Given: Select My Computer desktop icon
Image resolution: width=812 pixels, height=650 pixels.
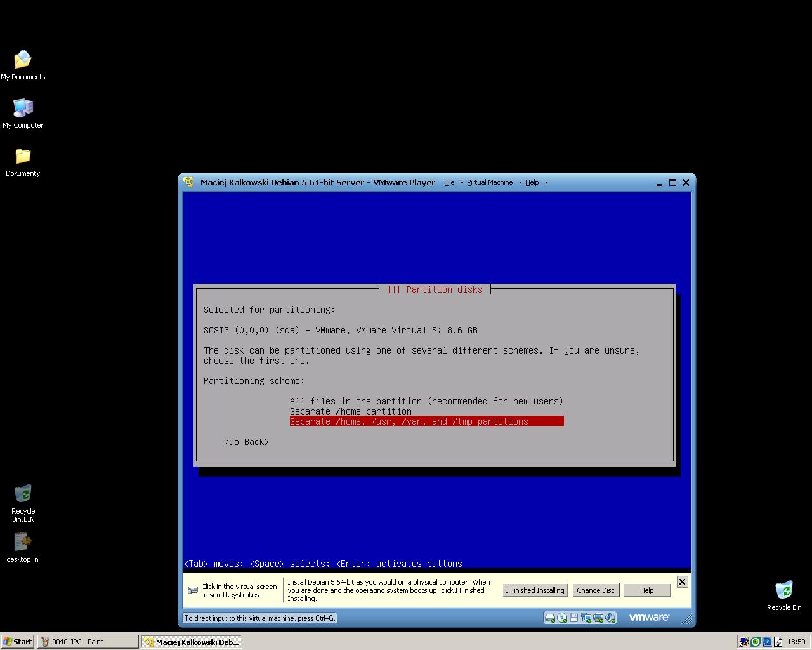Looking at the screenshot, I should pos(23,114).
